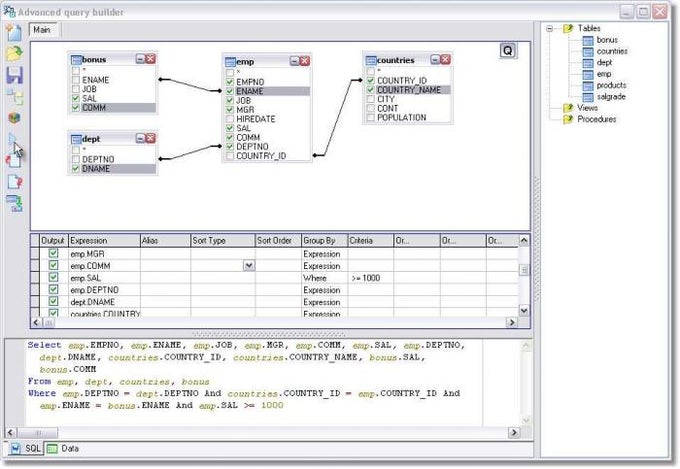Check JOB in the bonus table

(x=76, y=89)
